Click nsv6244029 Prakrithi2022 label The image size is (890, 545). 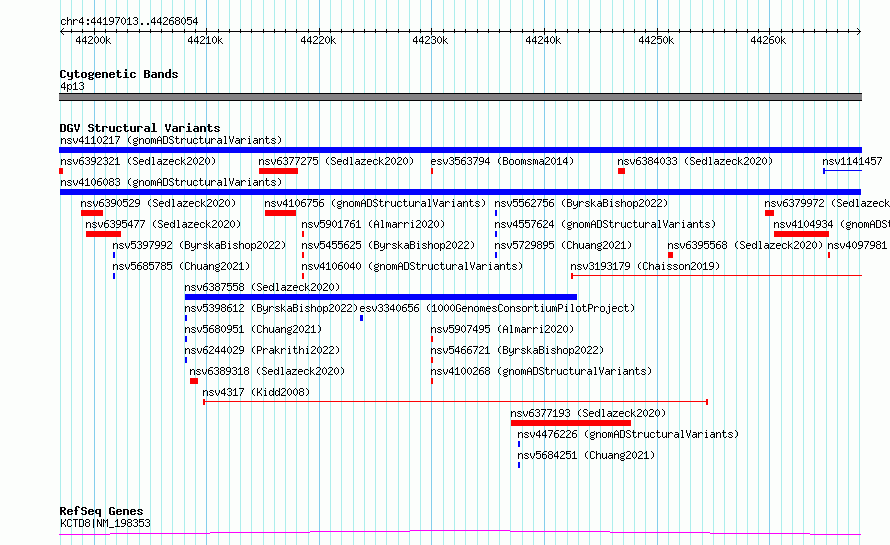click(x=262, y=350)
